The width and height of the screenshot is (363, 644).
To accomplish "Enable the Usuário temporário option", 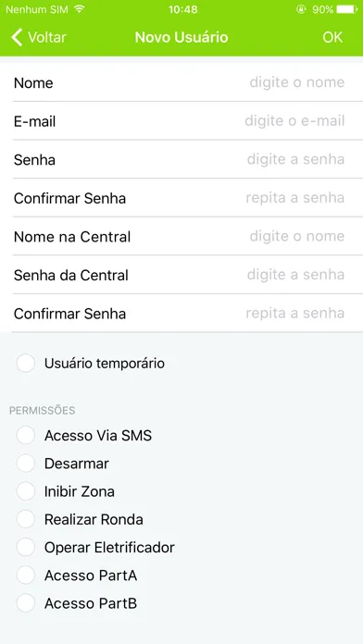I will (x=26, y=364).
